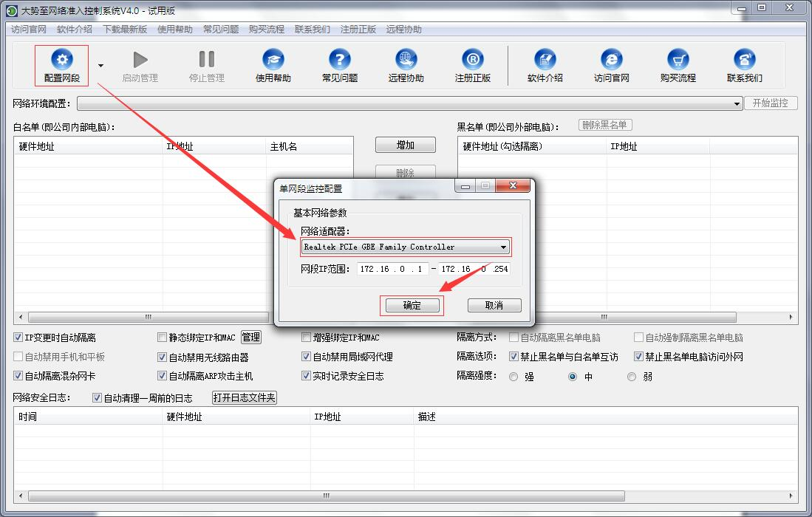Screen dimensions: 812x517
Task: Toggle 自动清理一周前的日志 checkbox
Action: click(x=97, y=398)
